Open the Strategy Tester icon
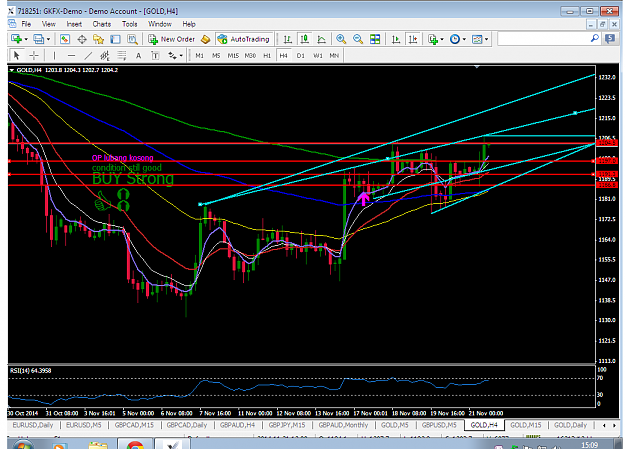The height and width of the screenshot is (449, 625). (132, 39)
